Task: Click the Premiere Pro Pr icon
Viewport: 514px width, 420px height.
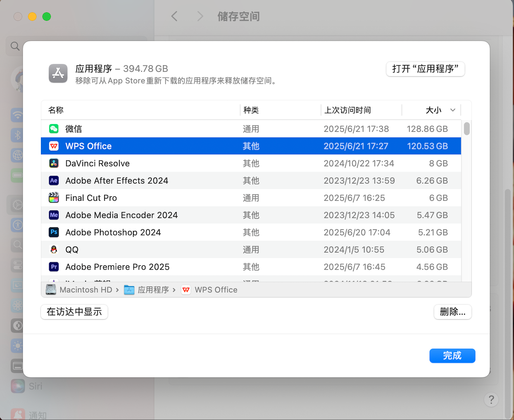Action: click(x=54, y=267)
